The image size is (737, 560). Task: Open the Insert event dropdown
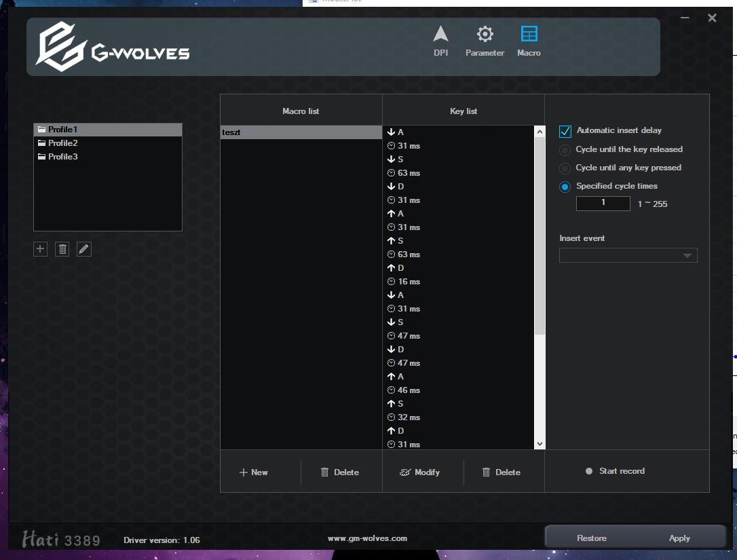[628, 255]
